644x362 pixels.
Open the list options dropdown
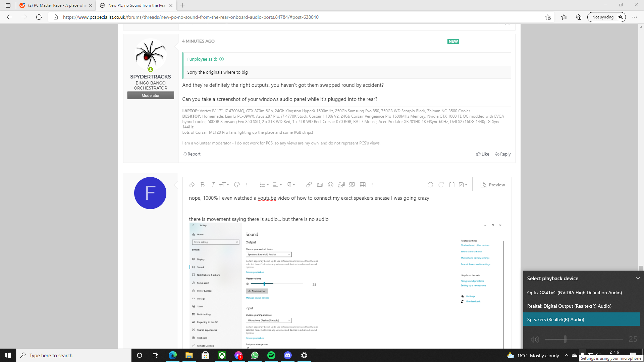tap(264, 185)
